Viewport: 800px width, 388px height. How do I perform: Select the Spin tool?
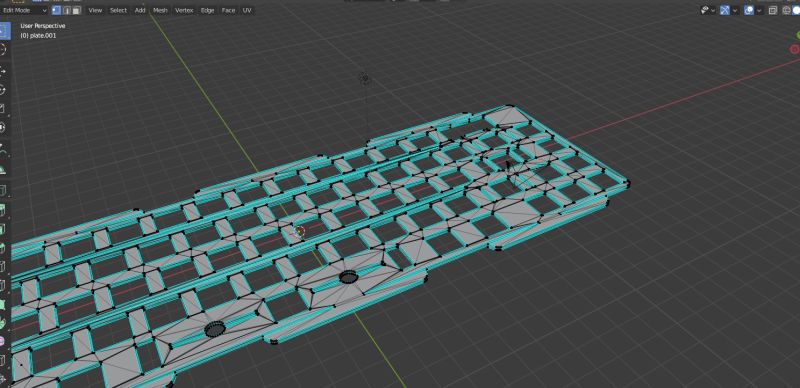[x=3, y=324]
